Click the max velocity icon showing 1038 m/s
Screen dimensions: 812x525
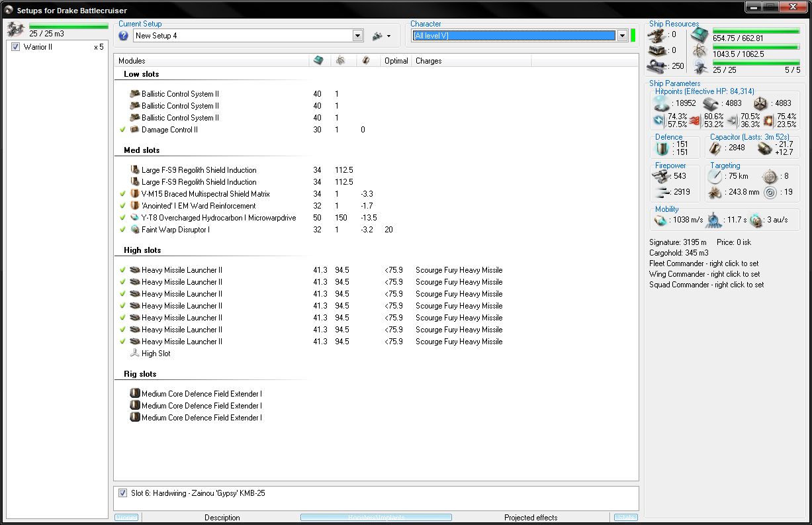click(660, 220)
